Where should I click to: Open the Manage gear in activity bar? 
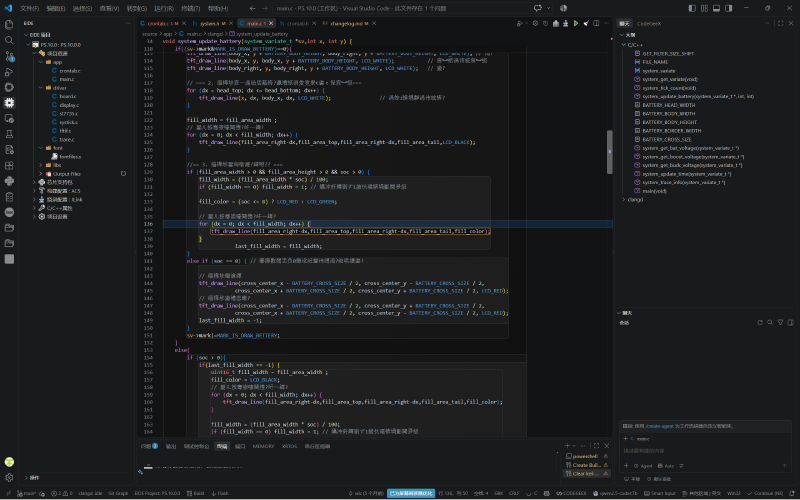click(x=9, y=478)
